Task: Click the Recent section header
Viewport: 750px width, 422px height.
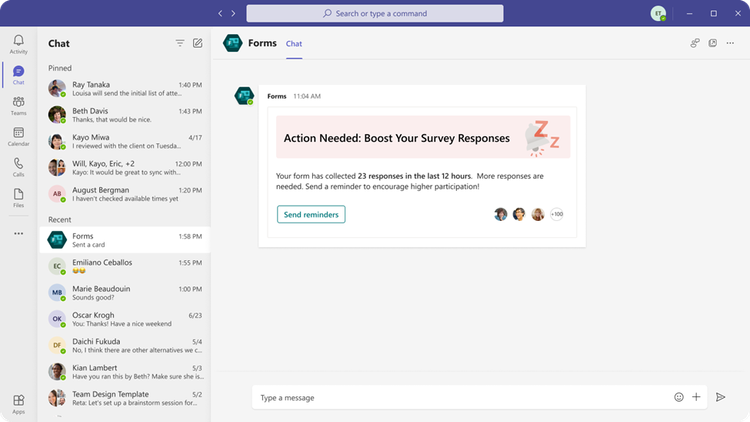Action: 59,219
